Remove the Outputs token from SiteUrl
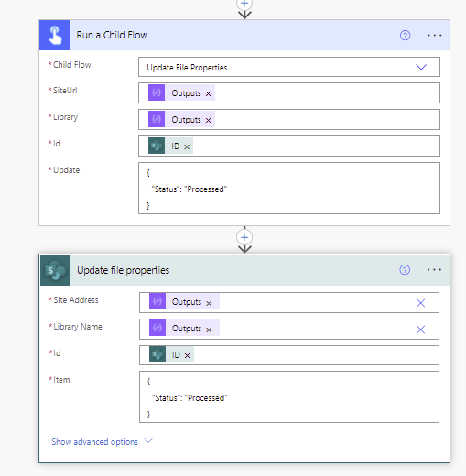Screen dimensions: 466x476 coord(208,93)
